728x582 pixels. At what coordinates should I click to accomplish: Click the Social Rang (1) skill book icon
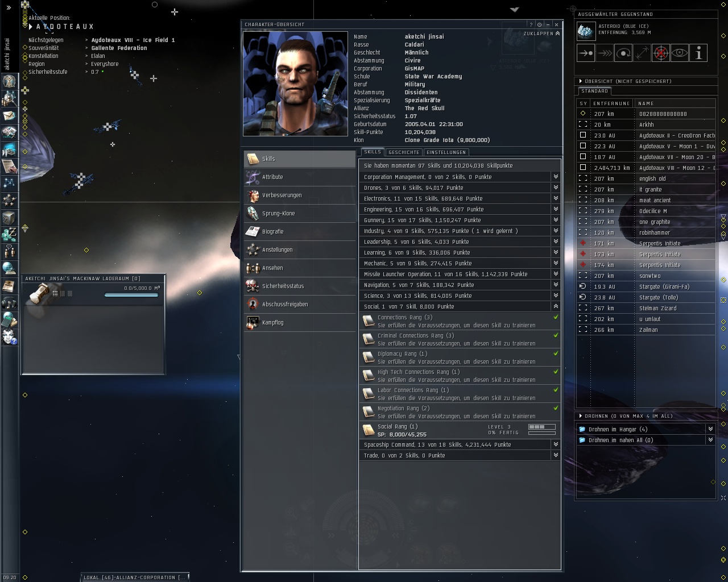(x=368, y=430)
